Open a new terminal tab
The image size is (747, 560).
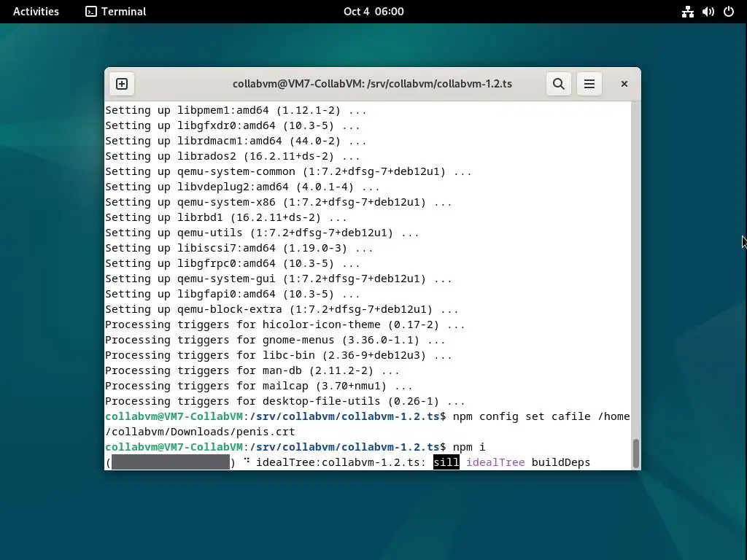coord(122,84)
